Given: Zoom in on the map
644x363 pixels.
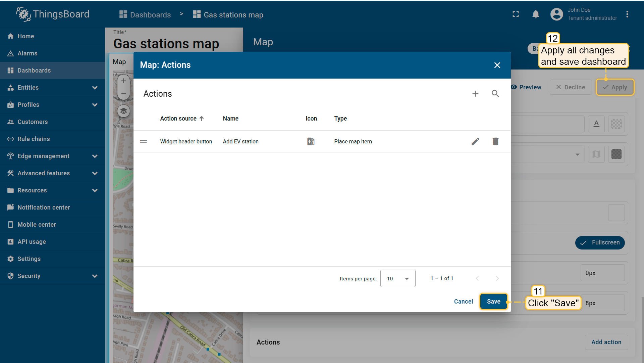Looking at the screenshot, I should 123,81.
